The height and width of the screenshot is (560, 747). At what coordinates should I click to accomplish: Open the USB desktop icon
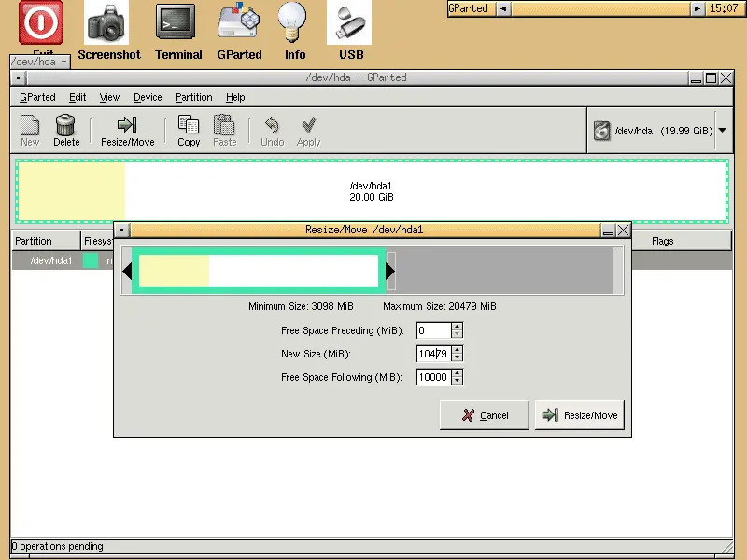point(349,22)
